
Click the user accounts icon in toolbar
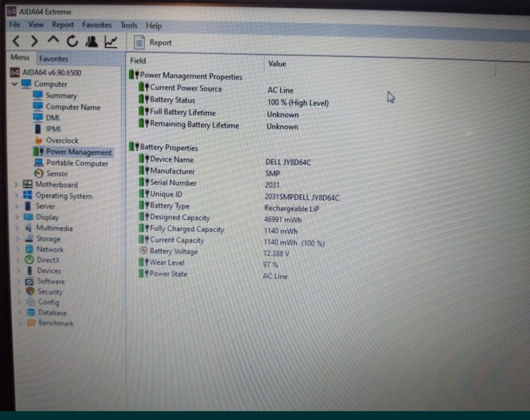pyautogui.click(x=91, y=41)
